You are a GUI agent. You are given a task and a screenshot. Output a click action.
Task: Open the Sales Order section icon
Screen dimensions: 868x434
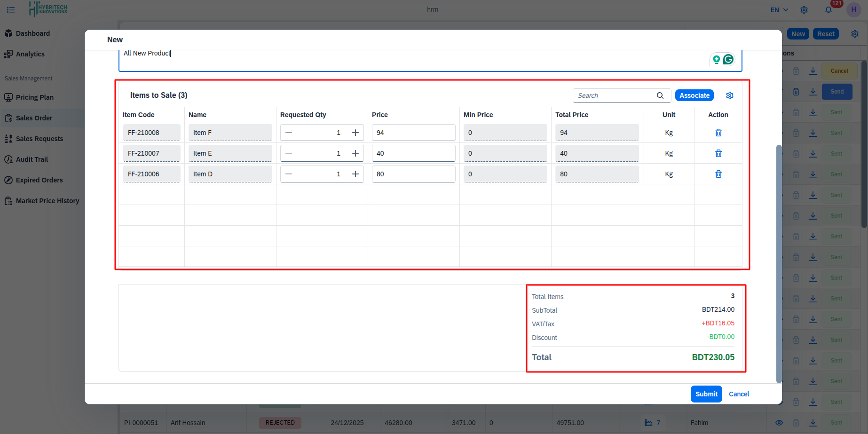[8, 118]
